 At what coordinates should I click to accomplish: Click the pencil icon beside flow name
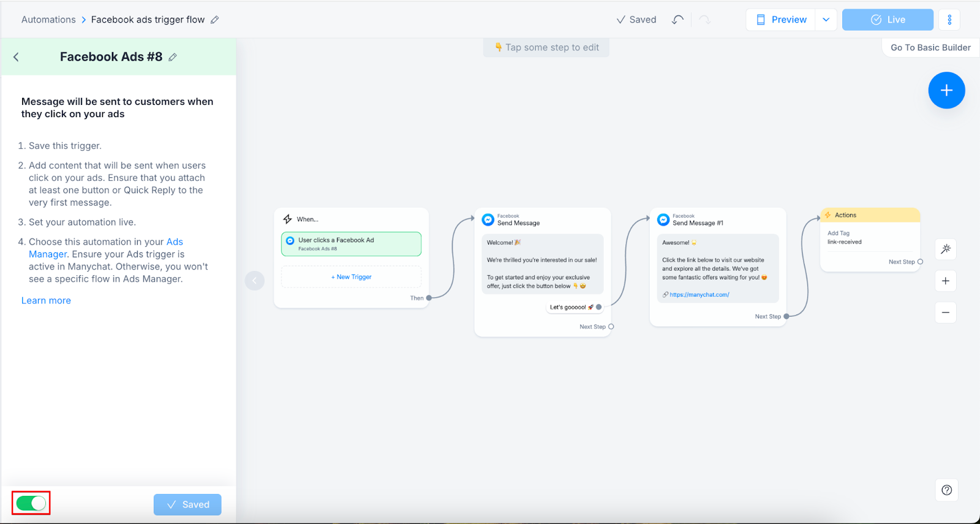[x=215, y=20]
